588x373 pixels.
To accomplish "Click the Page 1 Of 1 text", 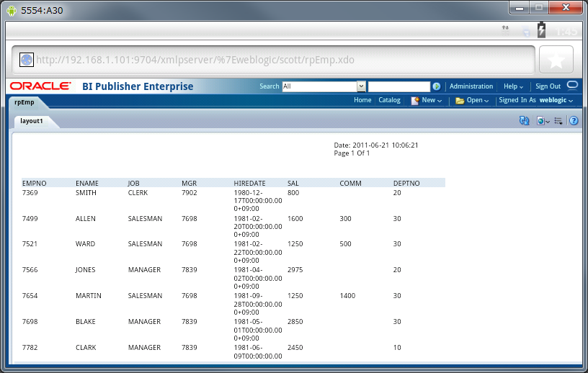I will pyautogui.click(x=352, y=153).
